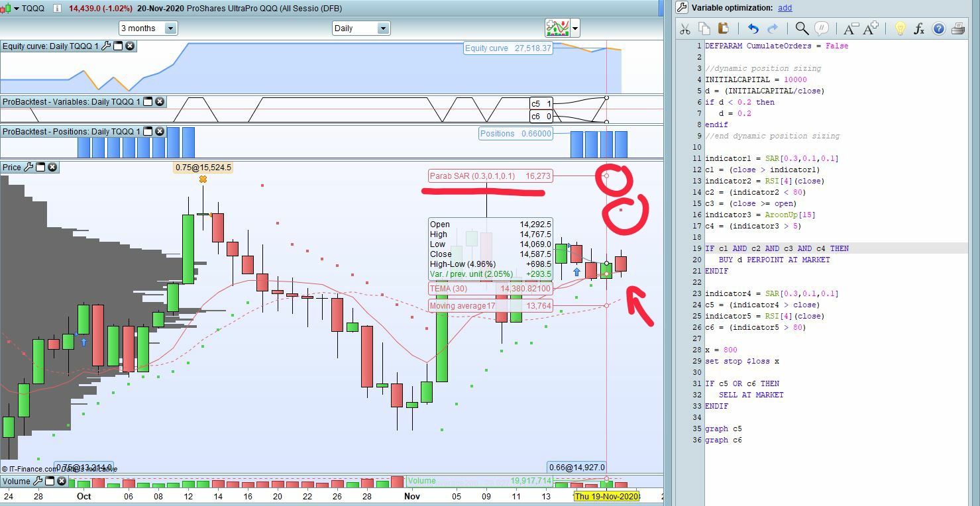Maximize the ProBacktest Variables panel
This screenshot has width=980, height=506.
pyautogui.click(x=148, y=102)
